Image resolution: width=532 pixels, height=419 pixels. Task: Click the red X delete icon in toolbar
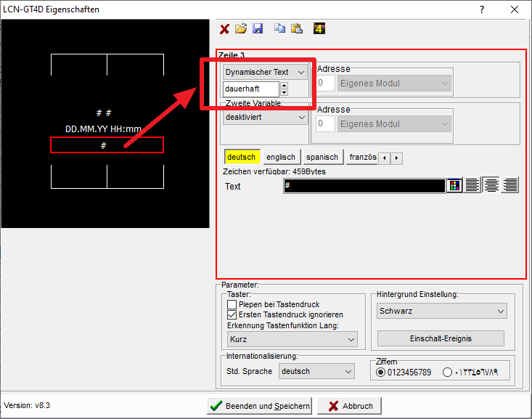[x=224, y=29]
